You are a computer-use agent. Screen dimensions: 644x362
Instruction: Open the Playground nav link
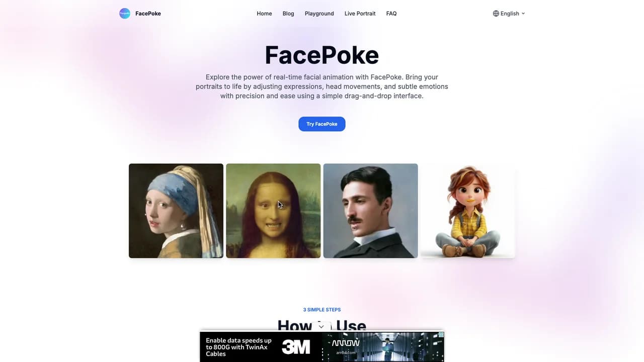319,14
